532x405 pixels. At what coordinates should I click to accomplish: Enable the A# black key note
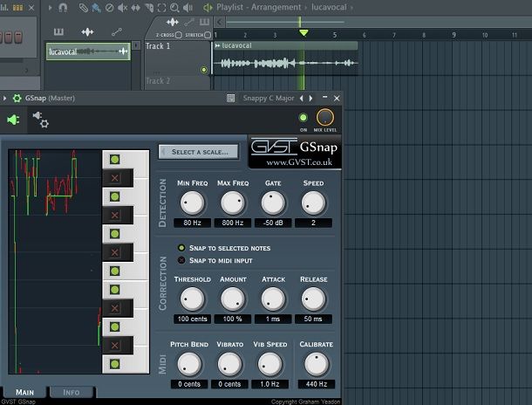click(114, 177)
